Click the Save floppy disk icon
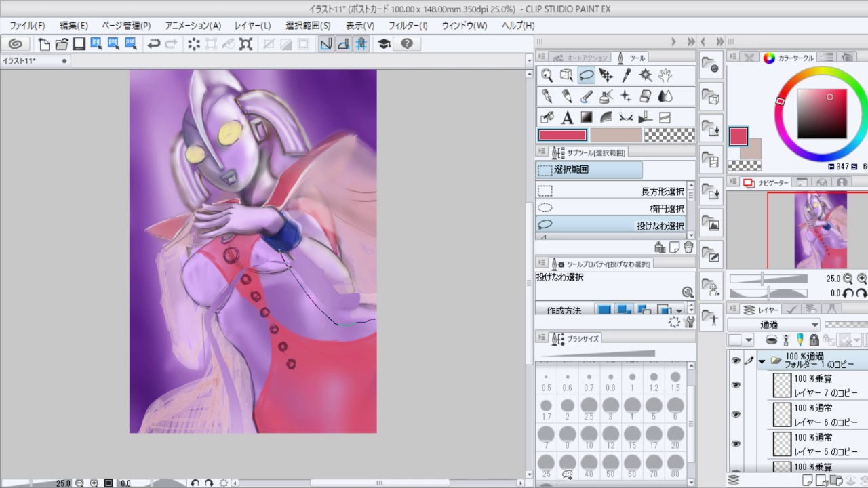 (x=79, y=44)
